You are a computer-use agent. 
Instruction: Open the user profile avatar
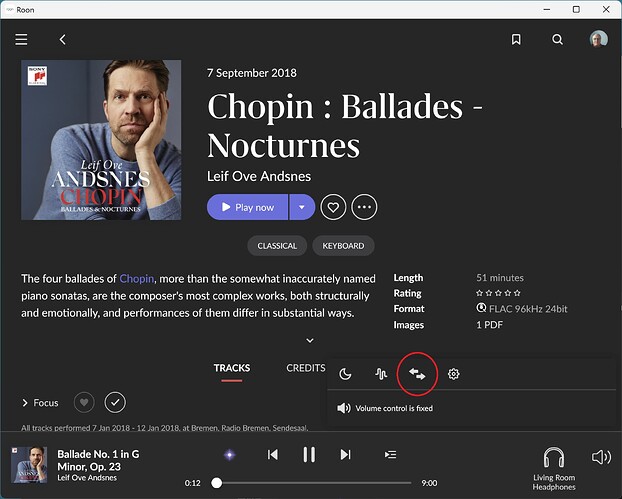(599, 39)
